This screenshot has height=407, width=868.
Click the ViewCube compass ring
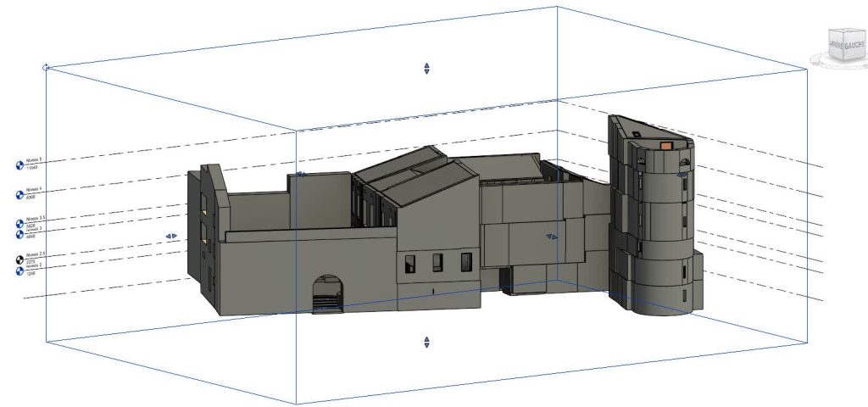(x=817, y=61)
